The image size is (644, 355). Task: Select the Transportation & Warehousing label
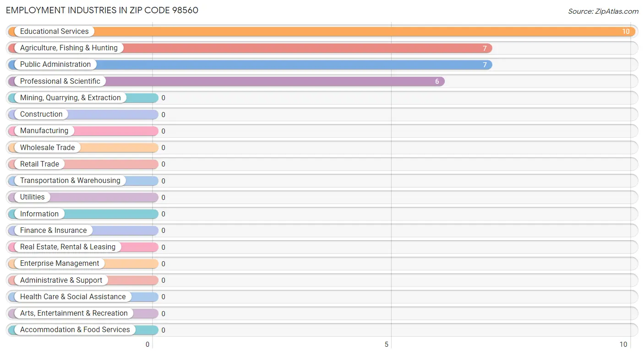(x=70, y=181)
